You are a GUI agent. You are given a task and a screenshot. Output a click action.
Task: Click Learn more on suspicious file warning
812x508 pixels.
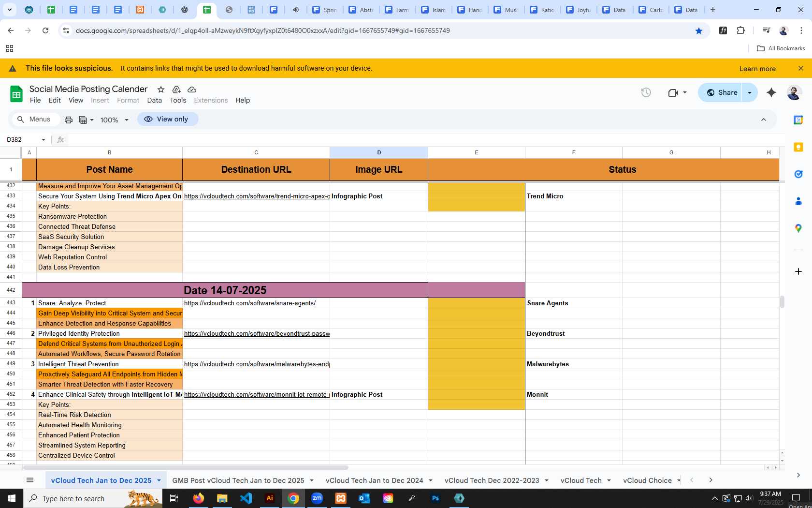point(757,69)
